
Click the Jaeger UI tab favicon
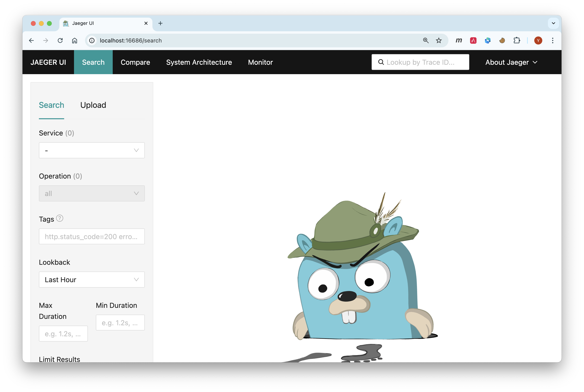tap(66, 23)
